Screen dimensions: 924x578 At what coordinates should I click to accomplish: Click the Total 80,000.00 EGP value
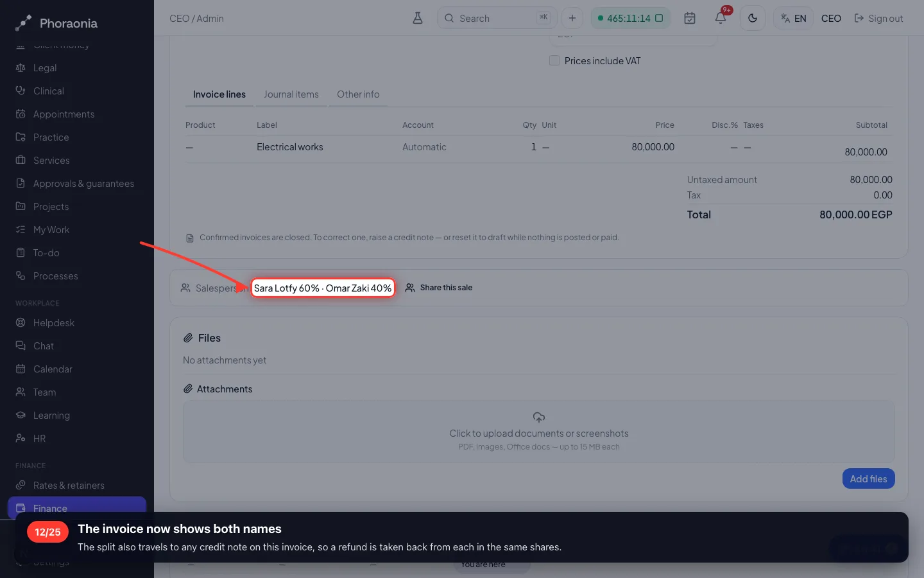[855, 215]
